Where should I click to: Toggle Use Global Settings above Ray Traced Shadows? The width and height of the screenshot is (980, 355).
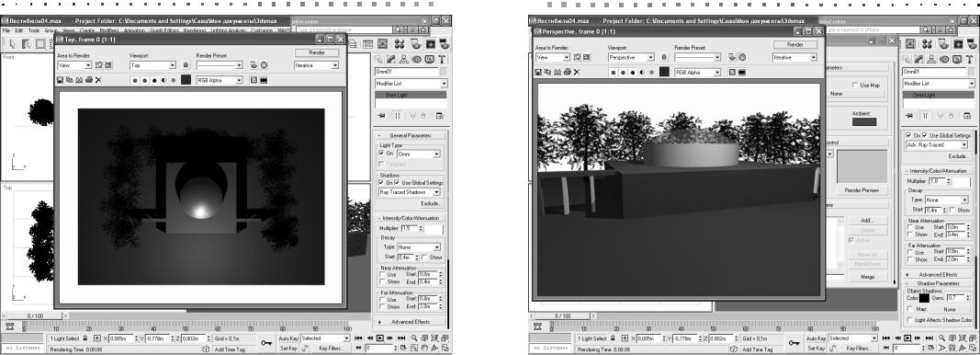[397, 182]
